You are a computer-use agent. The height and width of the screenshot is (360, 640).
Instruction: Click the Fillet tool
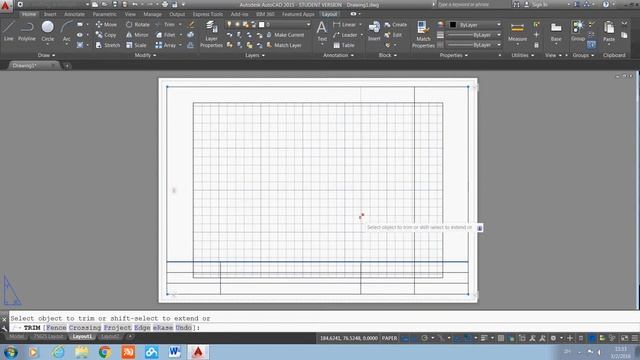[166, 35]
